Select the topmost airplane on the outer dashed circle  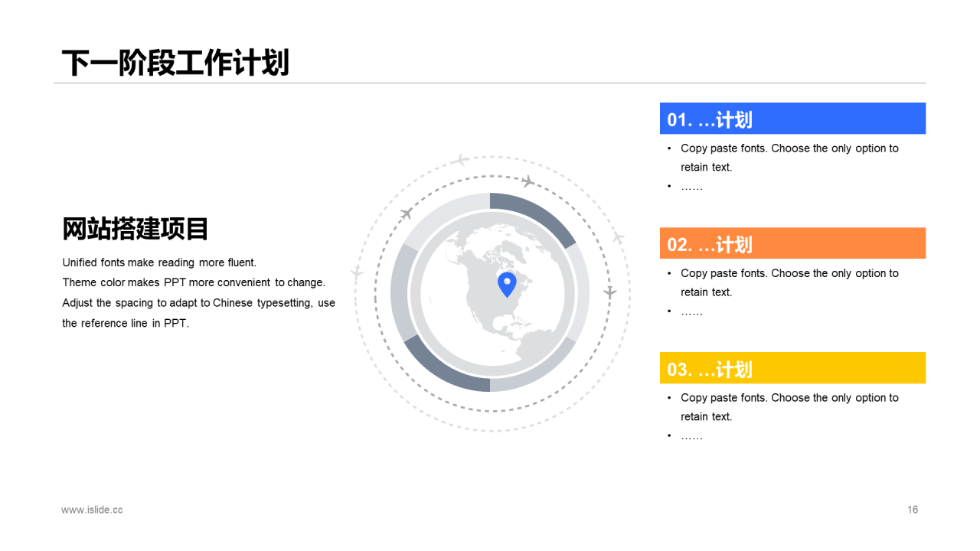tap(459, 160)
